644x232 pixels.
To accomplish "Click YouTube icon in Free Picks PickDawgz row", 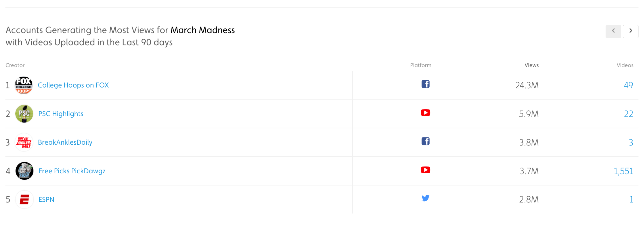I will 425,170.
